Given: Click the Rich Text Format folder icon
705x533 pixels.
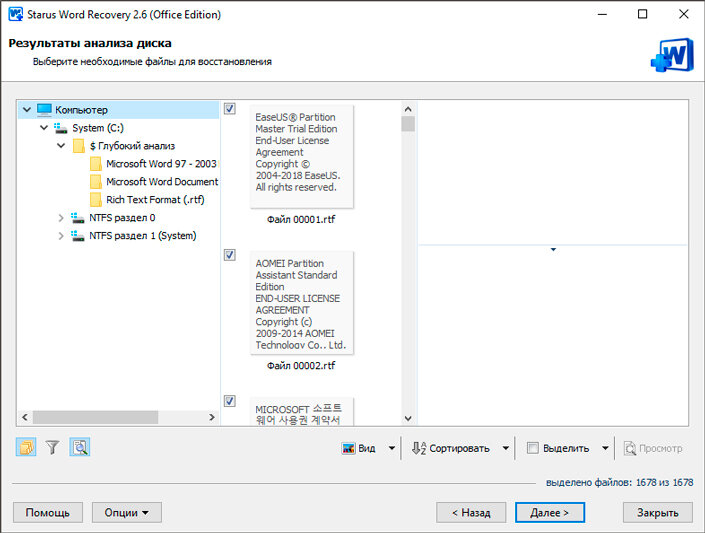Looking at the screenshot, I should [96, 200].
